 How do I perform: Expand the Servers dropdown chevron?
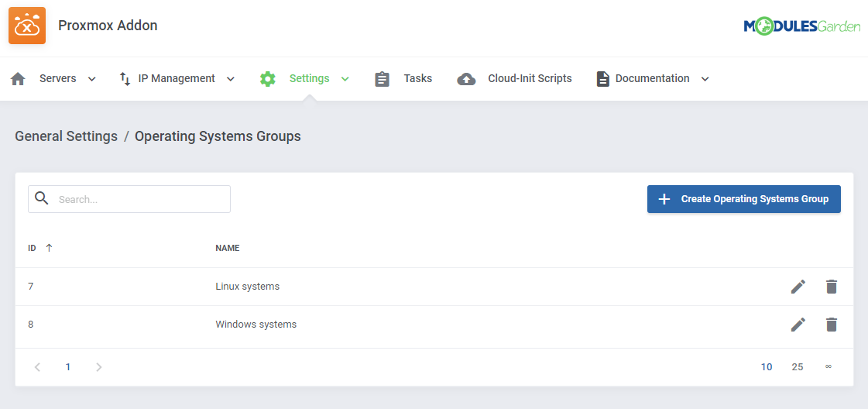pos(92,79)
